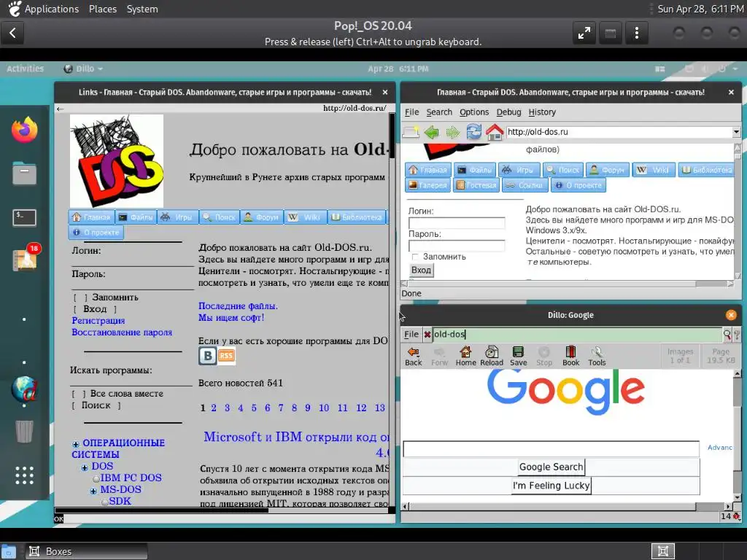
Task: Open keyboard icon in Boxes header
Action: coord(611,33)
